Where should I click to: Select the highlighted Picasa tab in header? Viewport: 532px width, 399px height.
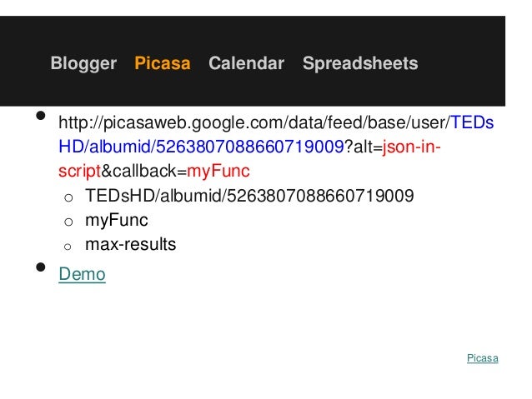point(163,63)
